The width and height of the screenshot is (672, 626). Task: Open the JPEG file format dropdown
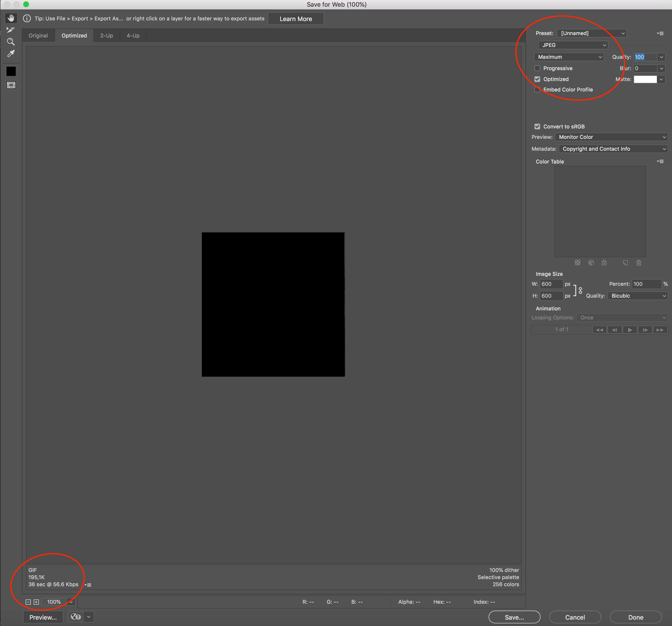point(573,45)
